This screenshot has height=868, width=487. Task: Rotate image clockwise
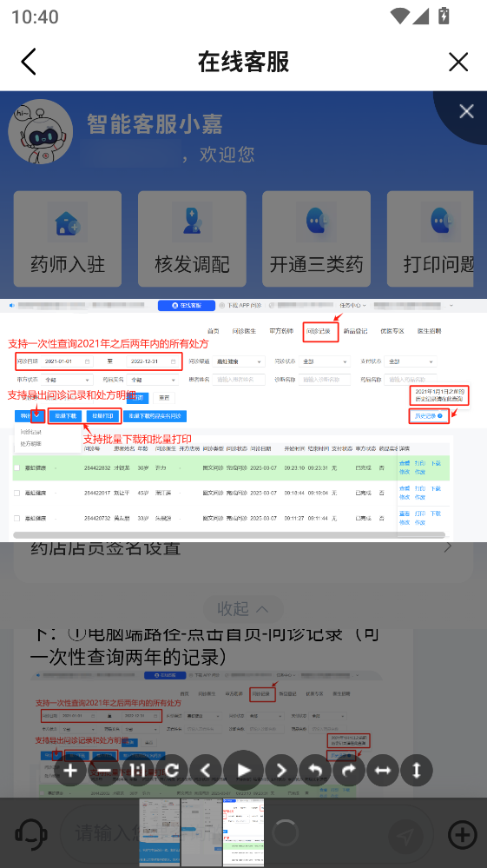(349, 771)
